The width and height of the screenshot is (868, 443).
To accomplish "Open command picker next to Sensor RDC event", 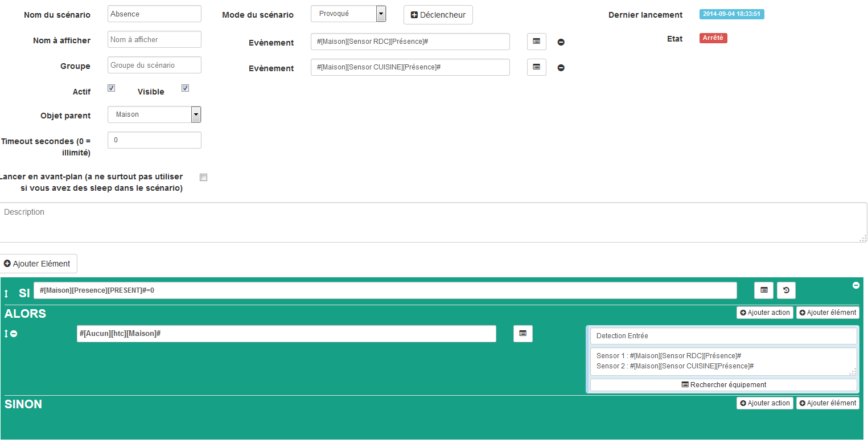I will 536,42.
